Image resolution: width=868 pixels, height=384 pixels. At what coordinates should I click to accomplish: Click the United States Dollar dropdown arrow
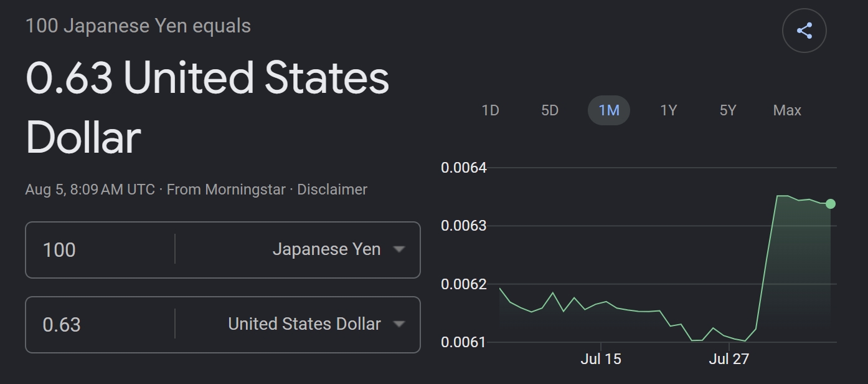399,324
